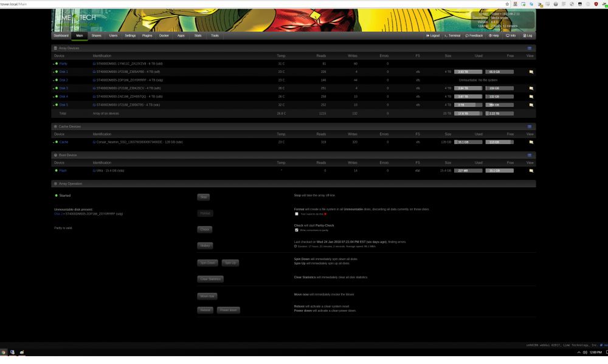Click Disk 1 green status indicator
608x364 pixels.
point(57,72)
